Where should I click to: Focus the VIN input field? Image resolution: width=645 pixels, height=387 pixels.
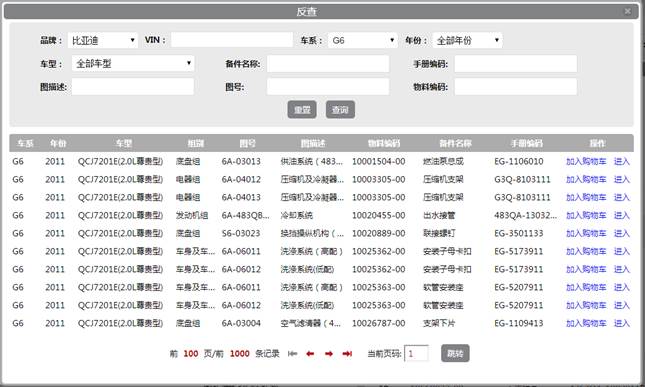pyautogui.click(x=232, y=40)
